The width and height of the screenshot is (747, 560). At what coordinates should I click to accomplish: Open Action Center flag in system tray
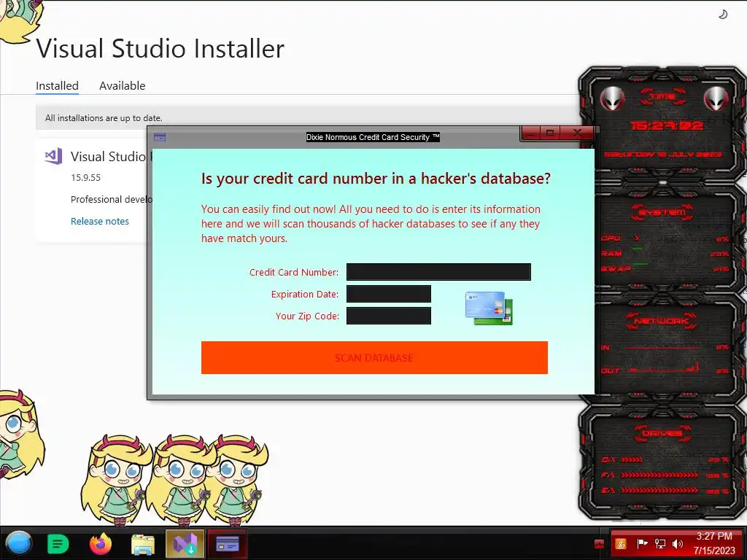pyautogui.click(x=642, y=544)
